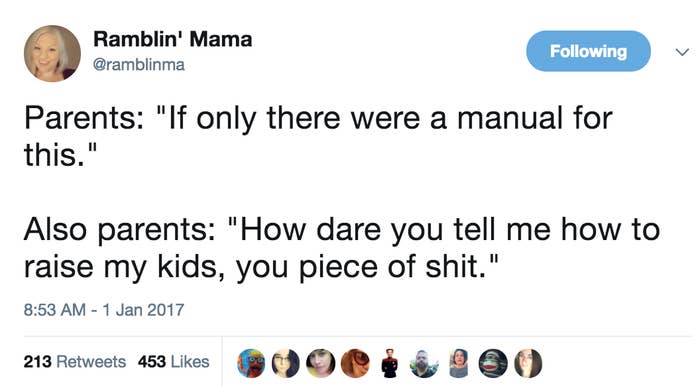View the 213 Retweets list
Viewport: 700px width, 386px height.
[x=75, y=361]
